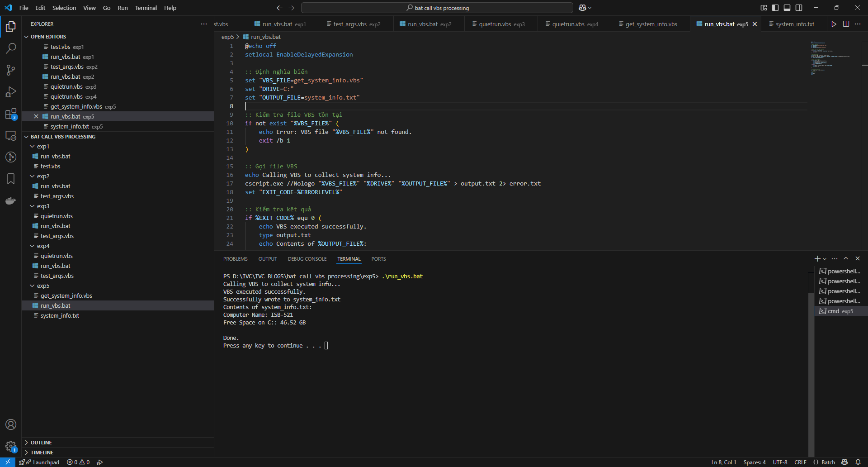Viewport: 868px width, 467px height.
Task: Split the editor to the right
Action: click(846, 24)
